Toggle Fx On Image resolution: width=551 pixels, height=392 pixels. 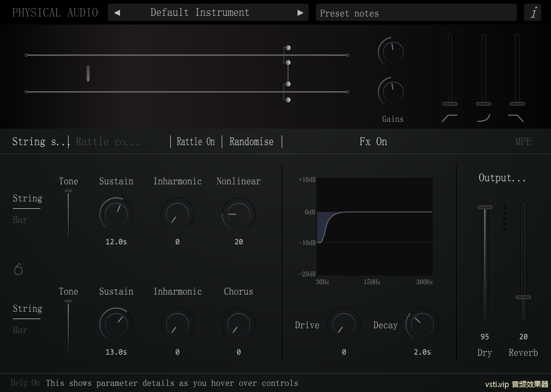[373, 141]
